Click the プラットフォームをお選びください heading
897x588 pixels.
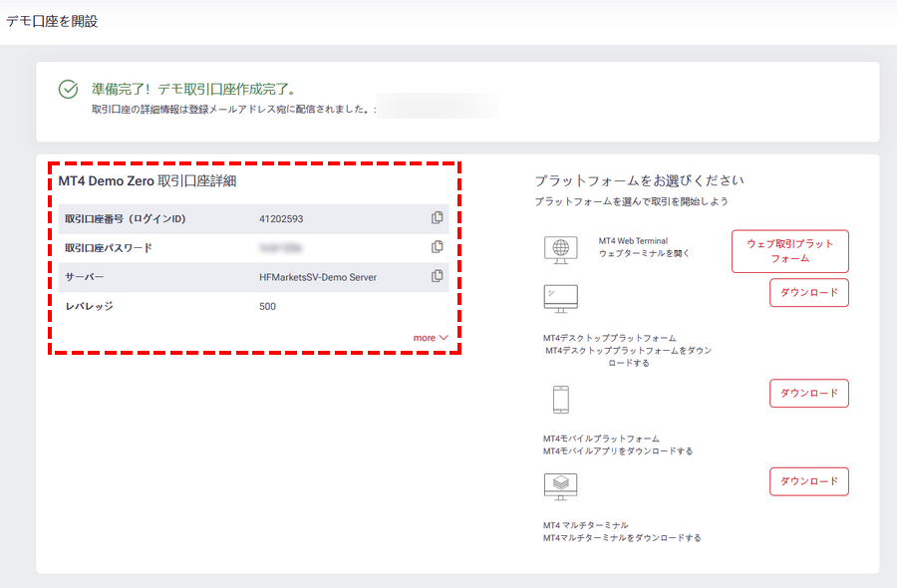coord(639,180)
